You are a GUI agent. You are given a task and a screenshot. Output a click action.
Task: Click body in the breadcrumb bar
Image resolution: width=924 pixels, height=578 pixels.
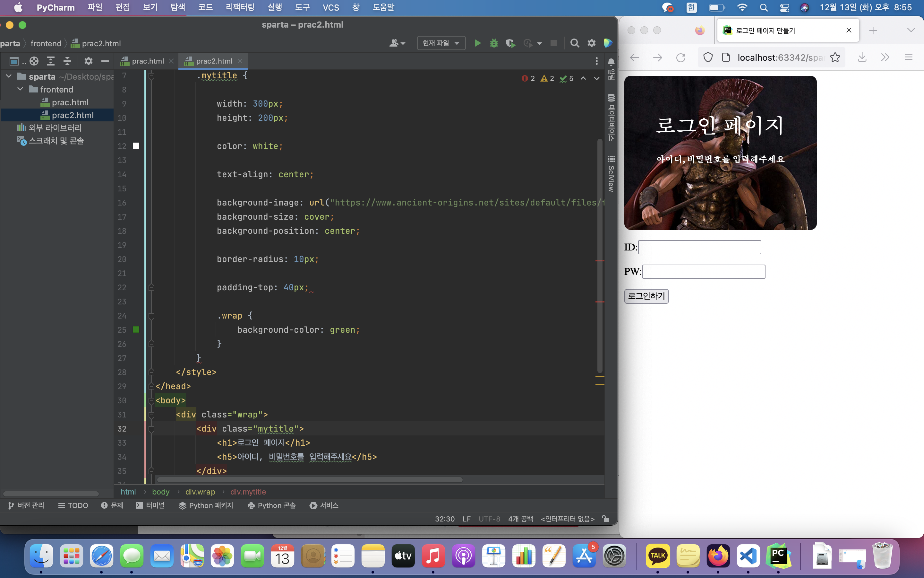(x=161, y=492)
